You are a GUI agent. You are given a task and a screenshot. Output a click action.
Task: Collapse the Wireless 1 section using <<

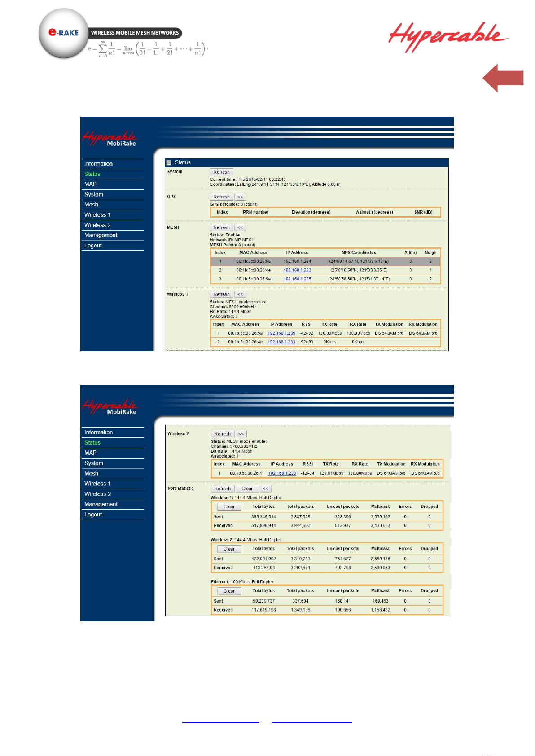point(240,294)
